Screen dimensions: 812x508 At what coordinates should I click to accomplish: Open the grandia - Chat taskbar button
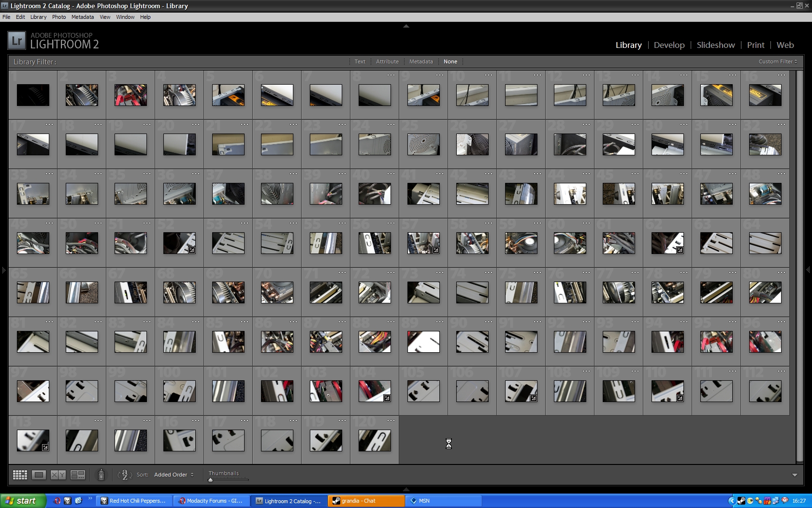(366, 501)
